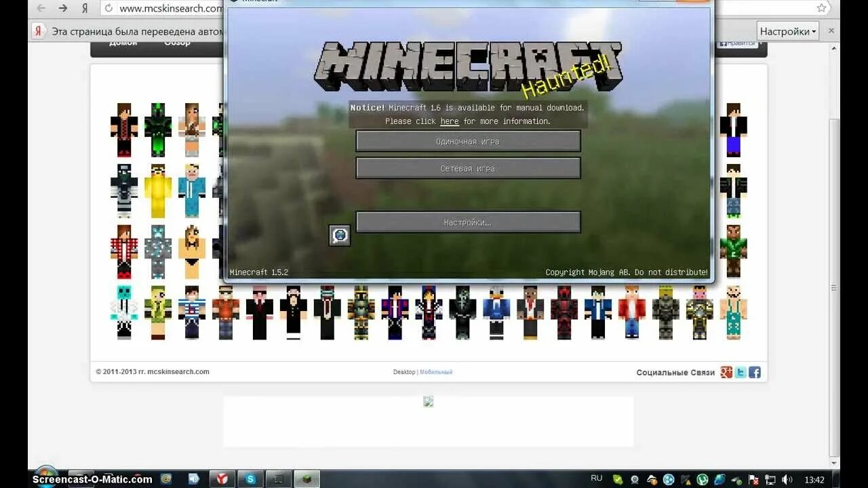
Task: Open the Desktop version footer link
Action: tap(404, 372)
